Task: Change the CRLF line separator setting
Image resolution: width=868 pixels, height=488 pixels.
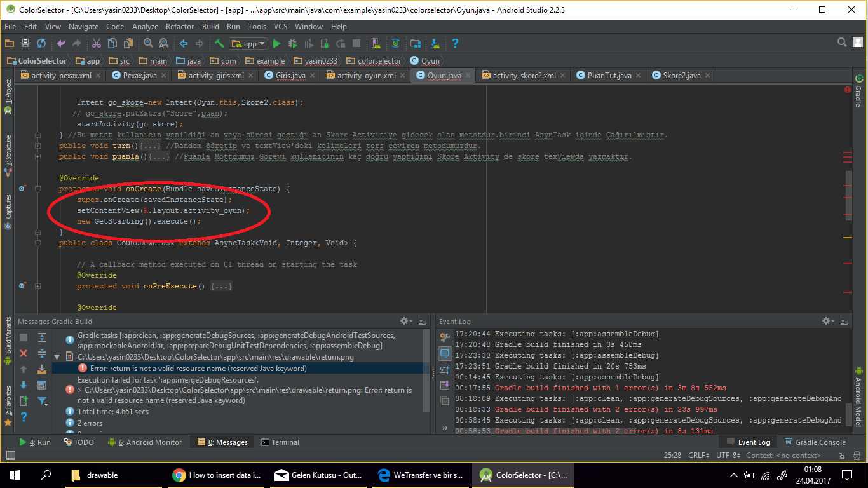Action: 698,455
